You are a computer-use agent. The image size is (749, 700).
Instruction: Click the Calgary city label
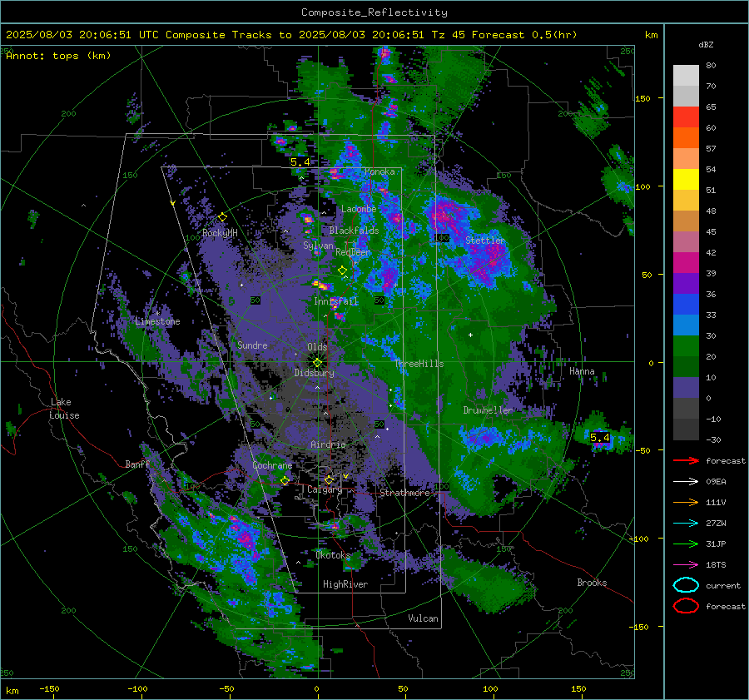tap(325, 489)
